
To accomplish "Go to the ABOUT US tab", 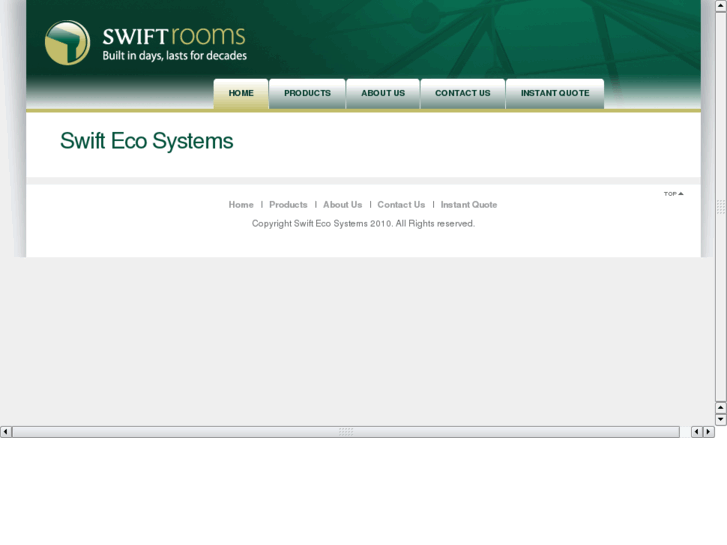I will (x=383, y=94).
